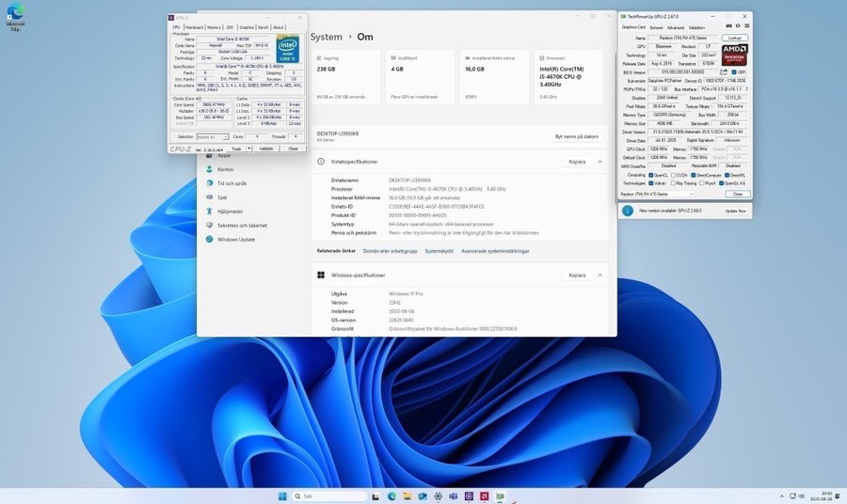Switch to Advanced tab in GPU-Z

pyautogui.click(x=675, y=27)
